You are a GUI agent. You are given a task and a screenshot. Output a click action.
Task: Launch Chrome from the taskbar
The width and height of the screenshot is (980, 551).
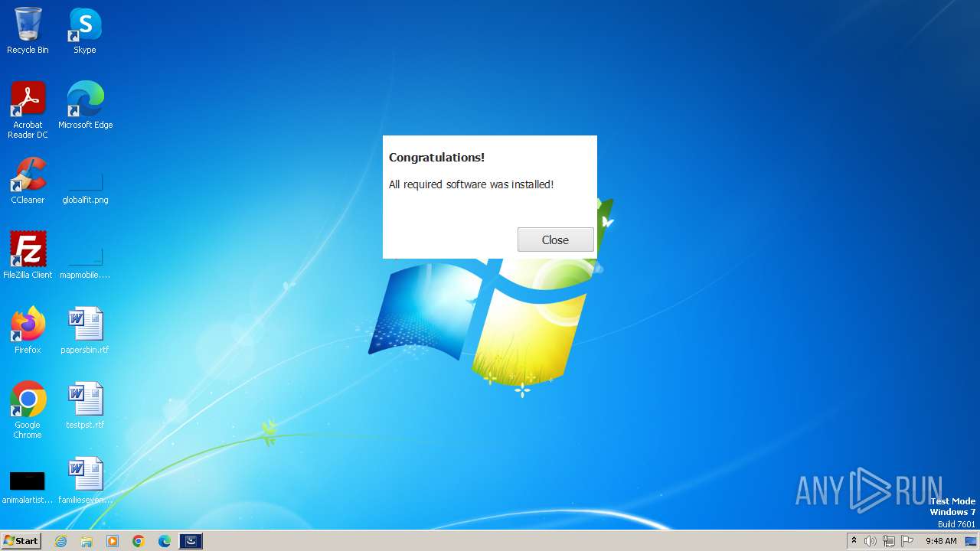(139, 541)
